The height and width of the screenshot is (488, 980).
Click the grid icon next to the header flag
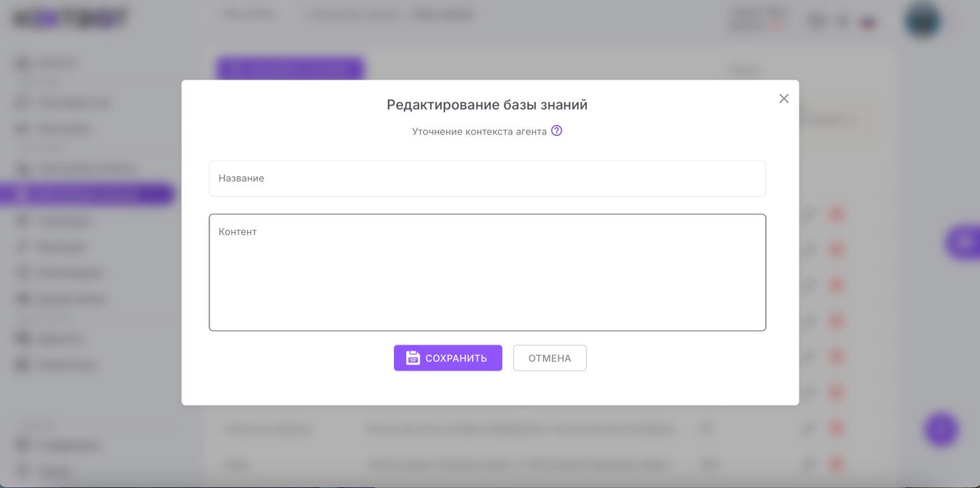(x=817, y=21)
